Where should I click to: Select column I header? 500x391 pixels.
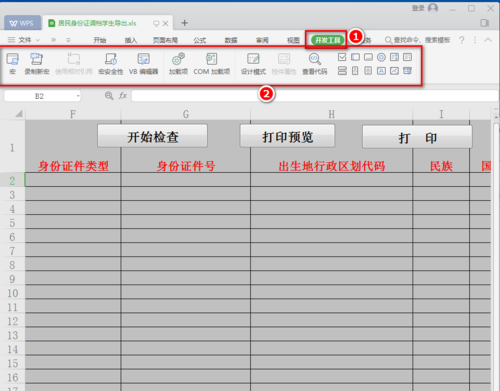click(x=441, y=114)
